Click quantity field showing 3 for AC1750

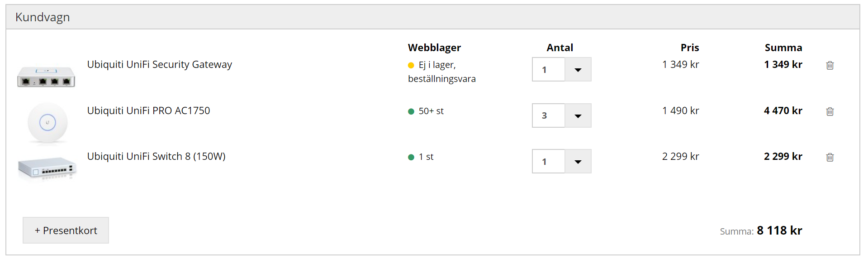pos(548,116)
